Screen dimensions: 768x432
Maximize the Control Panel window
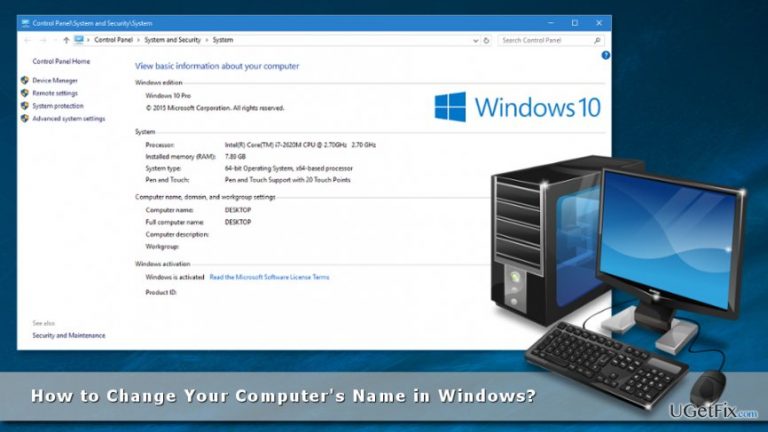tap(575, 23)
